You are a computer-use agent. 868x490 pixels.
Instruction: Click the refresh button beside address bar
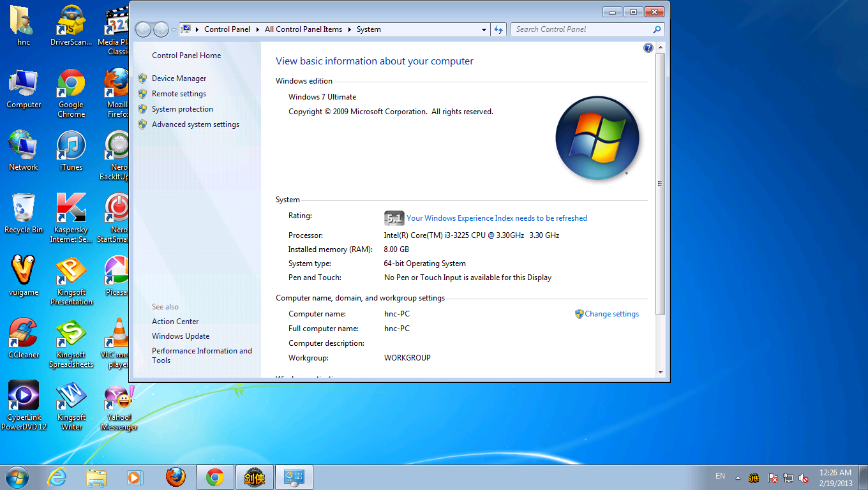(x=498, y=29)
